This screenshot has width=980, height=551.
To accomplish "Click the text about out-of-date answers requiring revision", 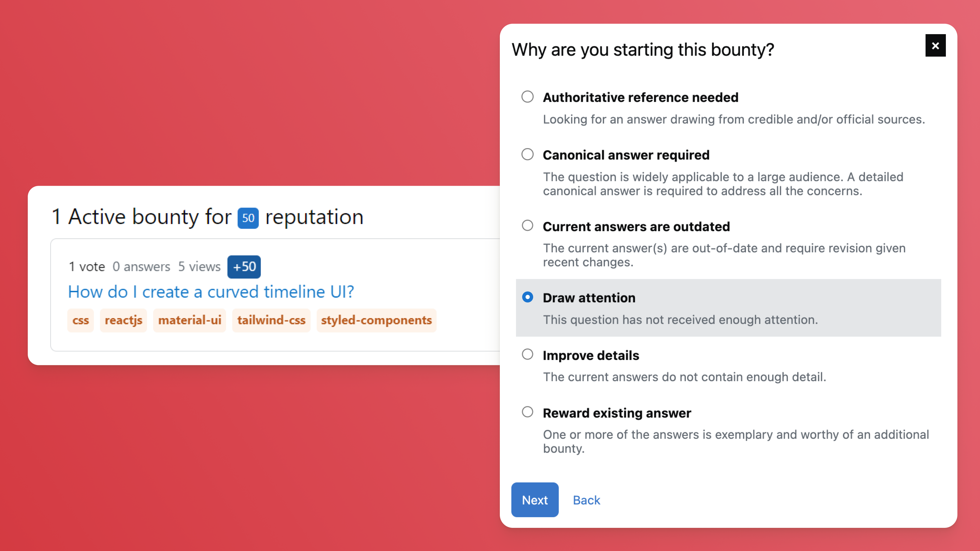I will pyautogui.click(x=724, y=255).
